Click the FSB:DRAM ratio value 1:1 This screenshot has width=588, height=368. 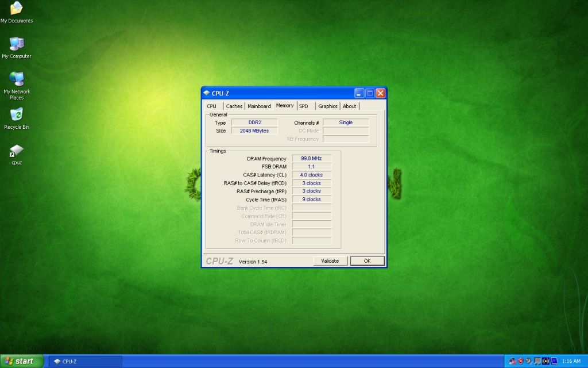(x=312, y=167)
